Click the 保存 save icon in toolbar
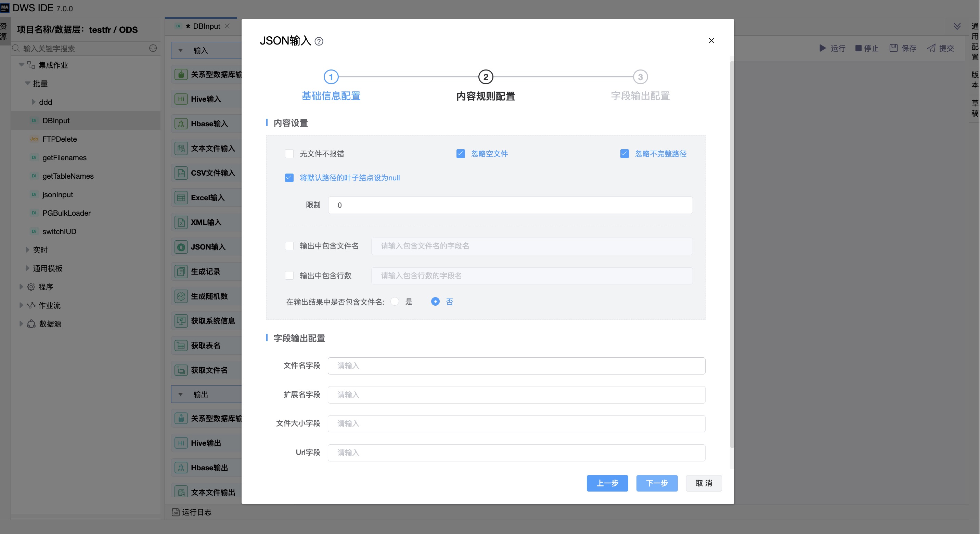Screen dimensions: 980x534 click(893, 48)
